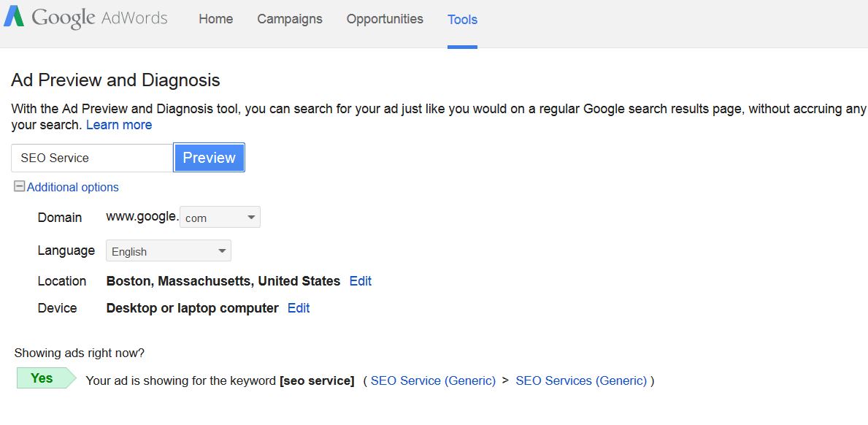Click the Google AdWords logo icon
The width and height of the screenshot is (868, 425).
point(14,17)
